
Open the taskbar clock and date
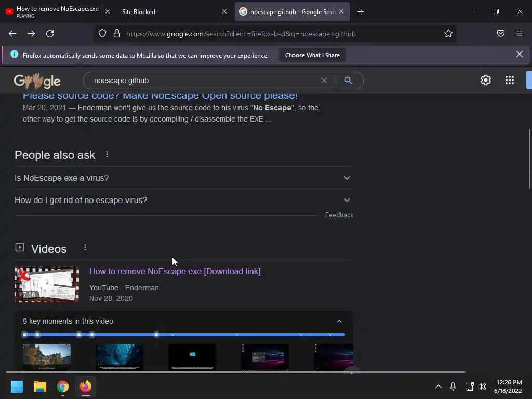[x=508, y=387]
